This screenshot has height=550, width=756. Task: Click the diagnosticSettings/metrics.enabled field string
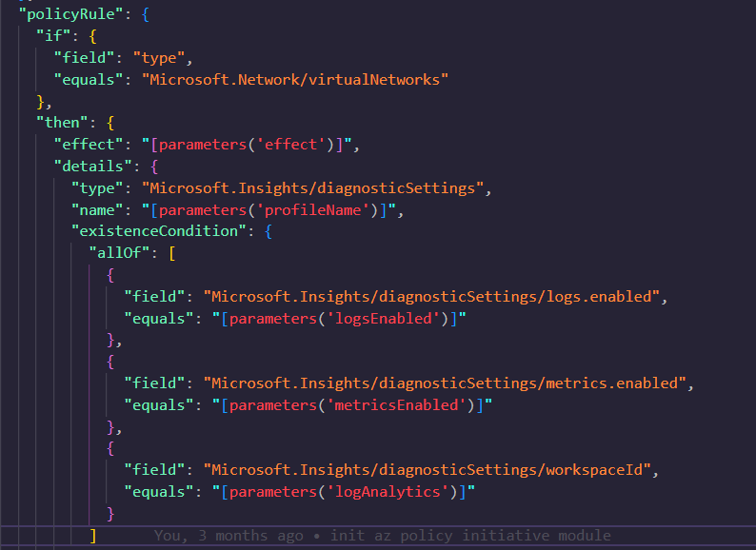pyautogui.click(x=445, y=383)
